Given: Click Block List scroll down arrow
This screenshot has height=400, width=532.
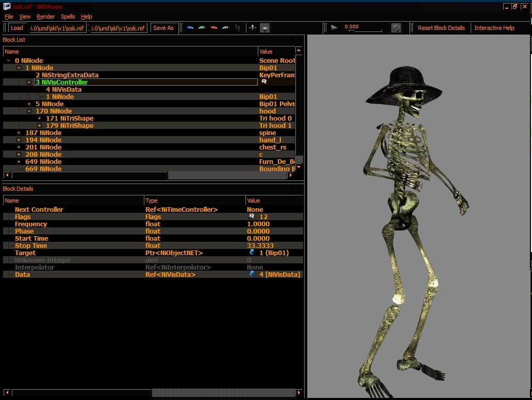Looking at the screenshot, I should [x=298, y=167].
